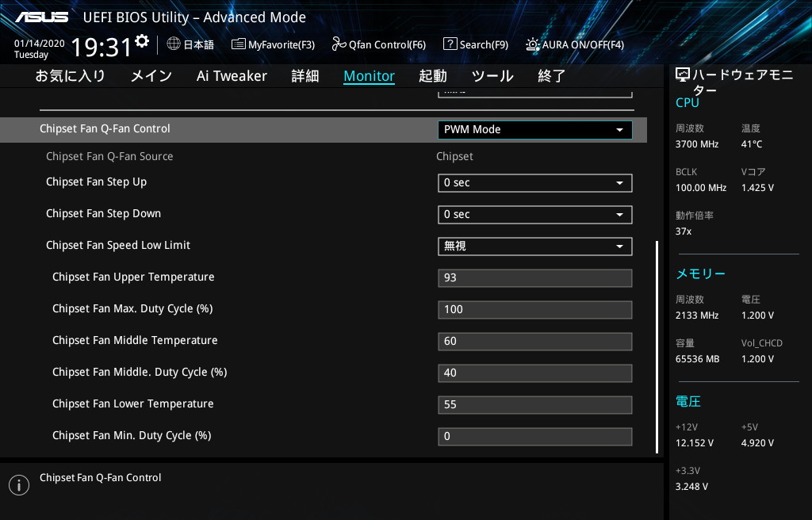812x520 pixels.
Task: Open the Chipset Fan Q-Fan Control dropdown
Action: click(535, 129)
